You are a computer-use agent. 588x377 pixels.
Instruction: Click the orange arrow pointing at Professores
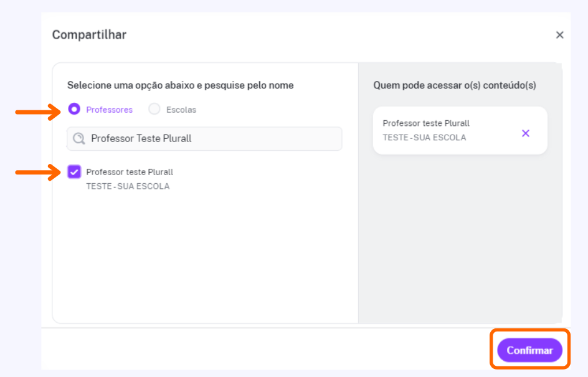tap(37, 112)
